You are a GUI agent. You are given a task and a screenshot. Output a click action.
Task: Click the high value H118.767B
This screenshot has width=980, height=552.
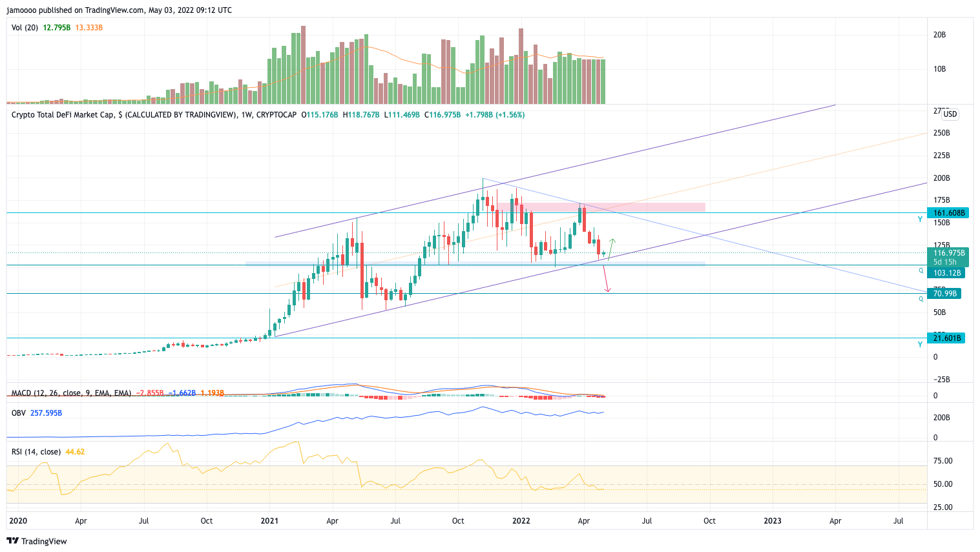pyautogui.click(x=361, y=115)
